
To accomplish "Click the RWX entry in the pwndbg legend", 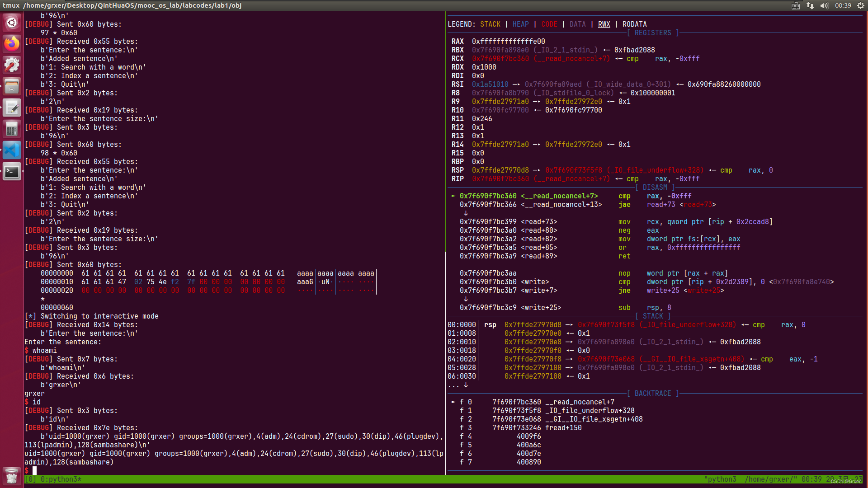I will (x=604, y=24).
